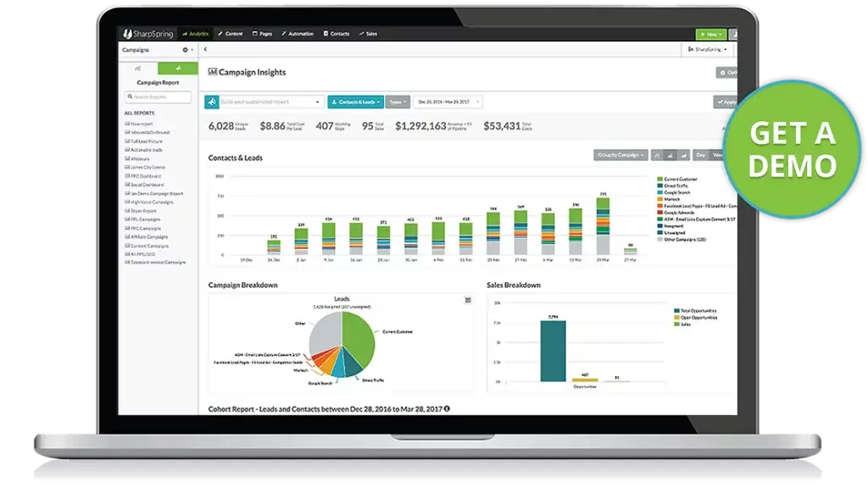Open the Affiliate Campaigns report
The width and height of the screenshot is (868, 488).
pyautogui.click(x=146, y=237)
